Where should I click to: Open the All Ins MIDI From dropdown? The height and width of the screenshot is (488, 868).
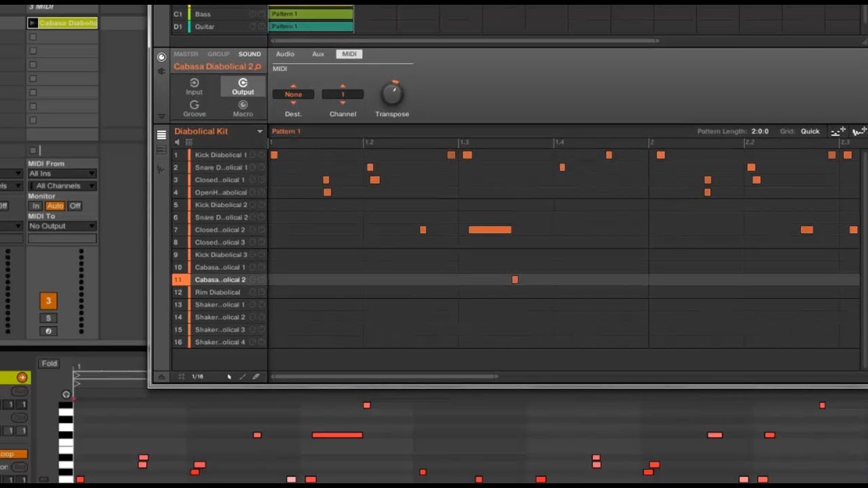(62, 174)
